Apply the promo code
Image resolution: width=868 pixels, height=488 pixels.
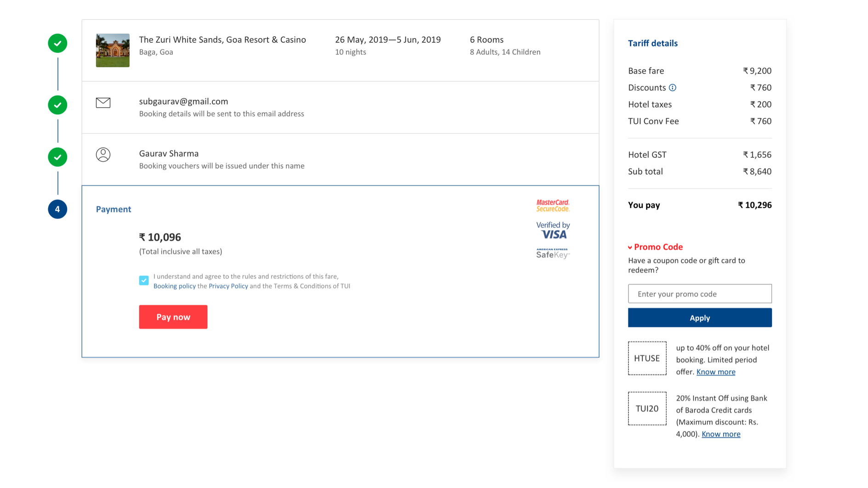tap(699, 318)
